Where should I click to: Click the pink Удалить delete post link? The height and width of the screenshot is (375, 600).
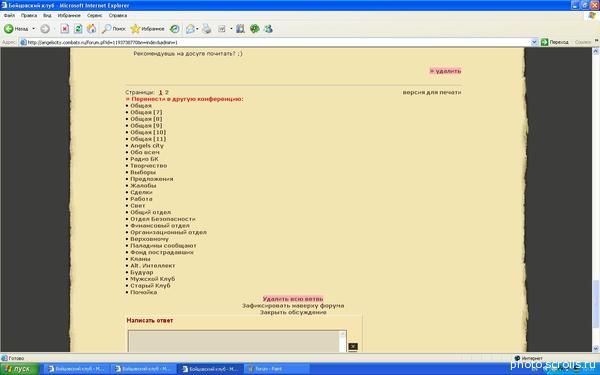tap(445, 71)
